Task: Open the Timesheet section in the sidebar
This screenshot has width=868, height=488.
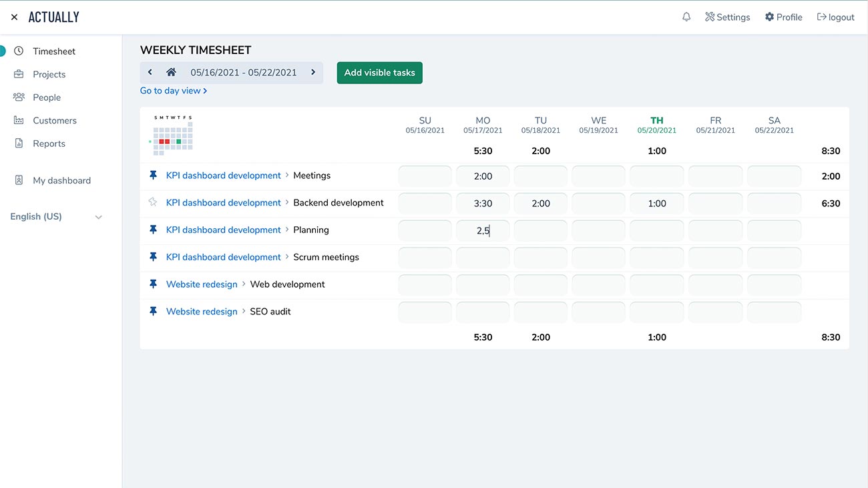Action: [x=53, y=51]
